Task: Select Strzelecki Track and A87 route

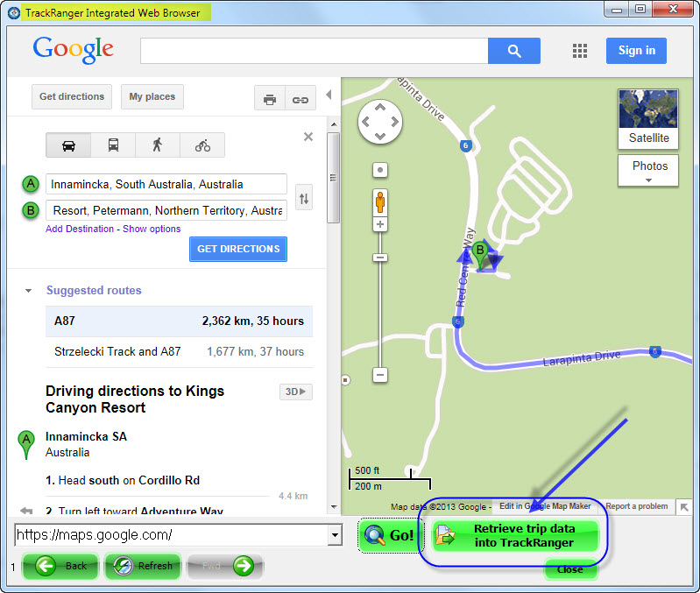Action: (179, 351)
